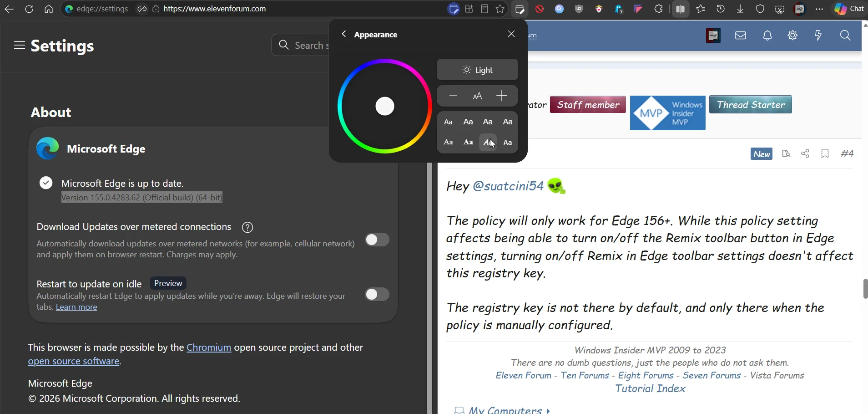Open the Learn more link

pyautogui.click(x=76, y=307)
